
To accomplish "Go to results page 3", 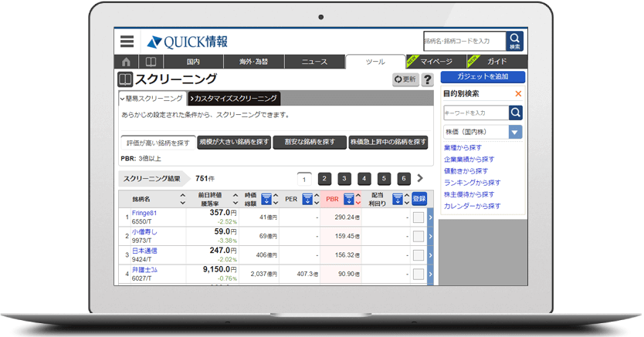I will tap(344, 178).
